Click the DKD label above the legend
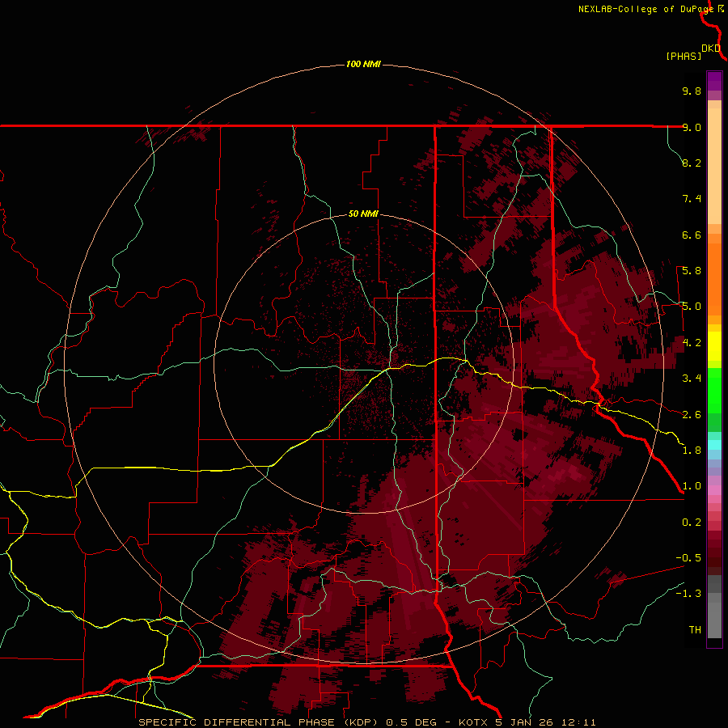Image resolution: width=728 pixels, height=728 pixels. [x=711, y=49]
